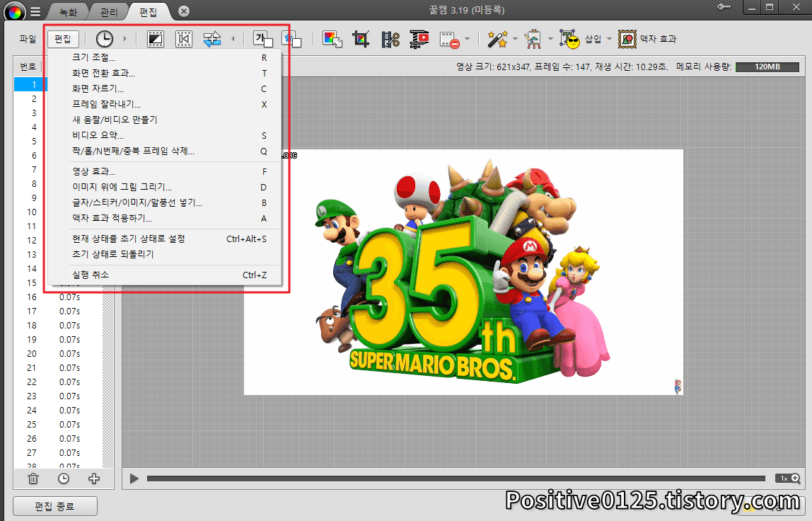The height and width of the screenshot is (521, 812).
Task: Choose 화면 전환 효과... menu item
Action: click(x=165, y=73)
